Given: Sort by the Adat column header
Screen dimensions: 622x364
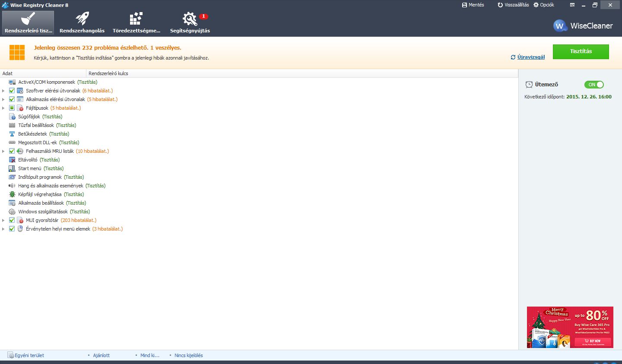Looking at the screenshot, I should click(x=43, y=73).
